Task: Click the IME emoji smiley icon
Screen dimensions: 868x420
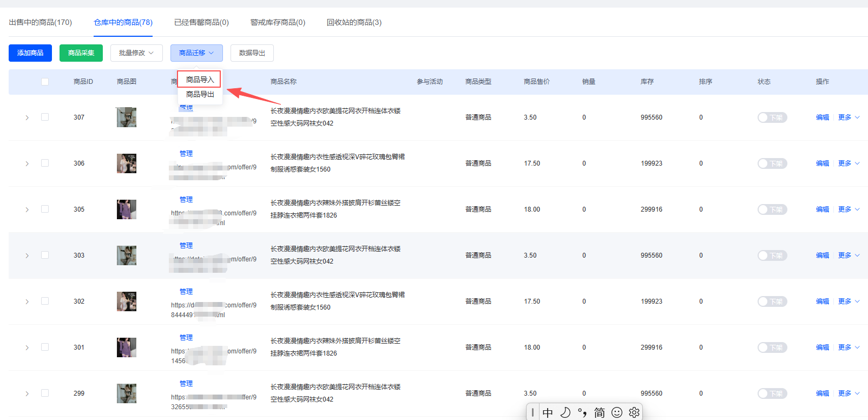Action: (x=616, y=412)
